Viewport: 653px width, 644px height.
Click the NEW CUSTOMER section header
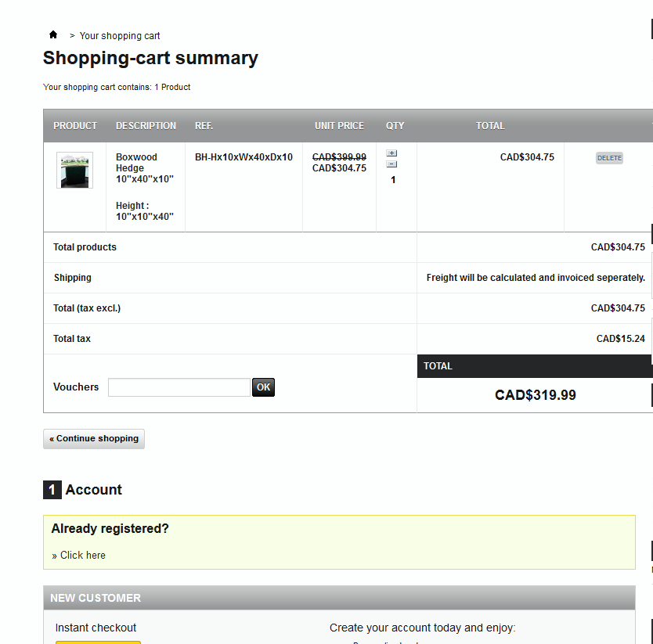[96, 598]
